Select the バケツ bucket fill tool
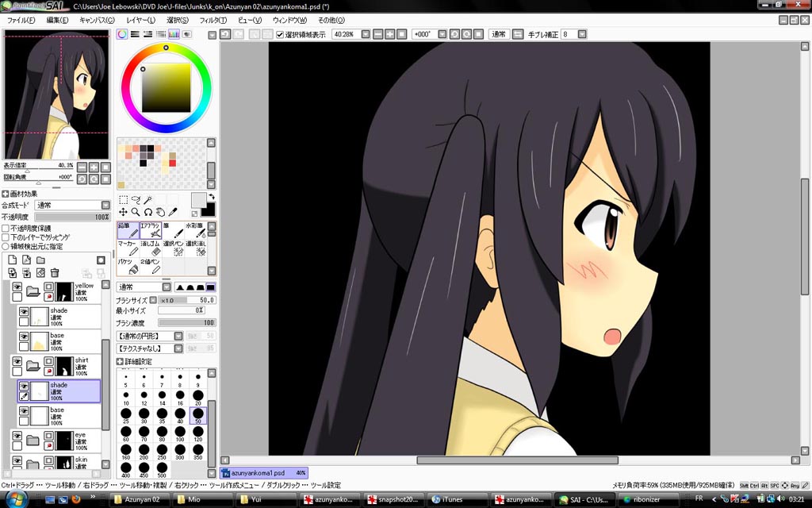 [x=128, y=267]
